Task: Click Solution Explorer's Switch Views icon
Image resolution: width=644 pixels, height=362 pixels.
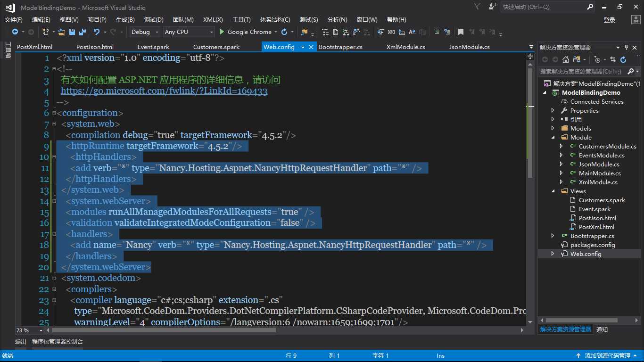Action: (577, 59)
